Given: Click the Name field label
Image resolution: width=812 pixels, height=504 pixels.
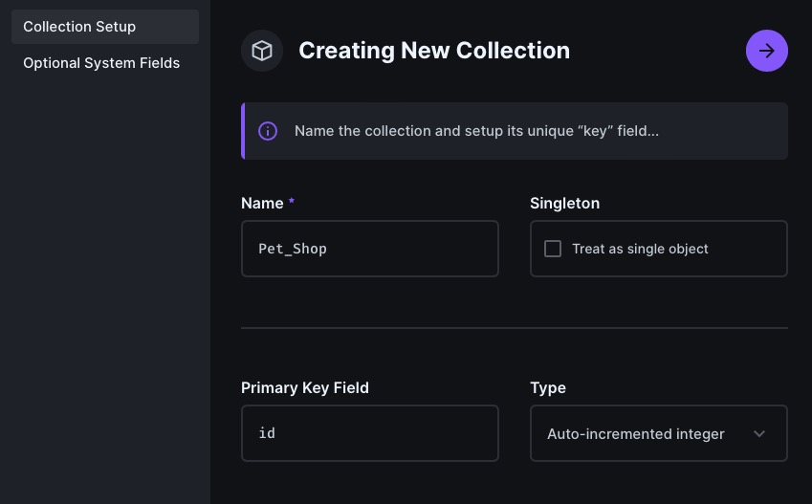Looking at the screenshot, I should (x=262, y=203).
